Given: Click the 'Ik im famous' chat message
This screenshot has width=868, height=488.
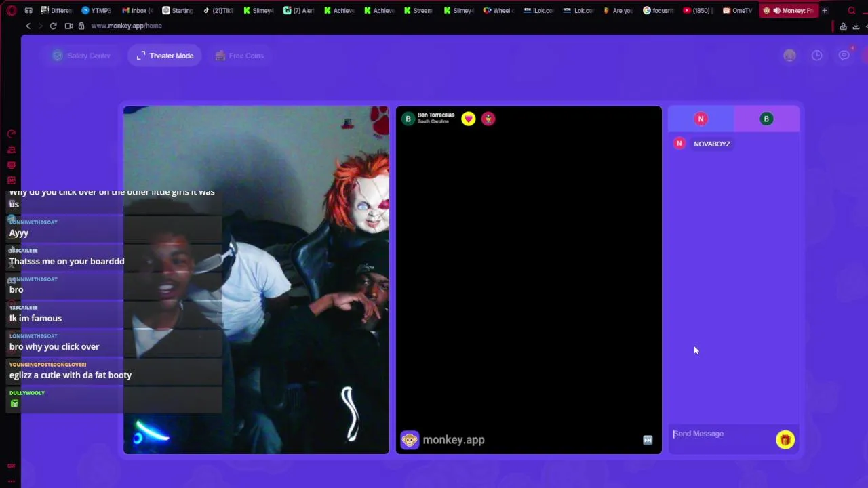Looking at the screenshot, I should 35,318.
